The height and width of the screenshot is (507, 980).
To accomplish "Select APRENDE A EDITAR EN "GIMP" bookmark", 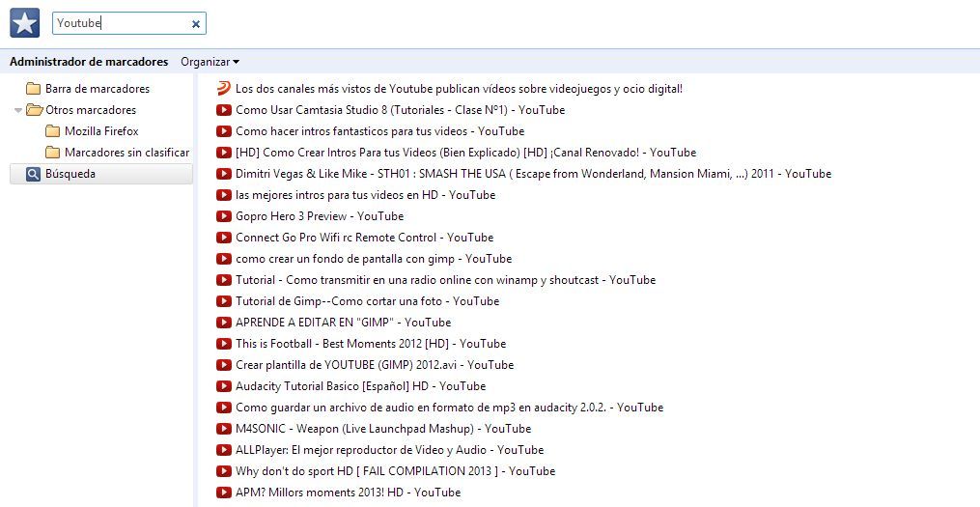I will pos(343,323).
